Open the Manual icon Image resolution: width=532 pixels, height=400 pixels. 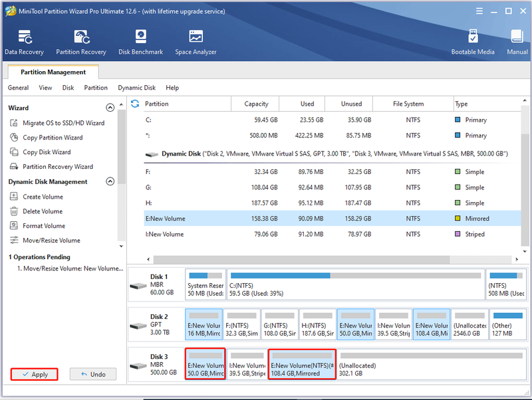pos(517,42)
